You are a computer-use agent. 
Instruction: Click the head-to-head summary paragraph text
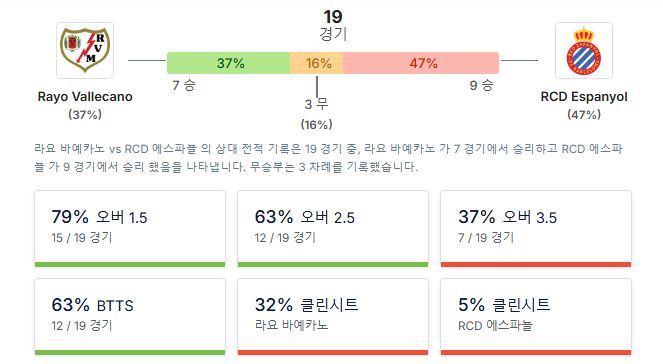point(328,158)
